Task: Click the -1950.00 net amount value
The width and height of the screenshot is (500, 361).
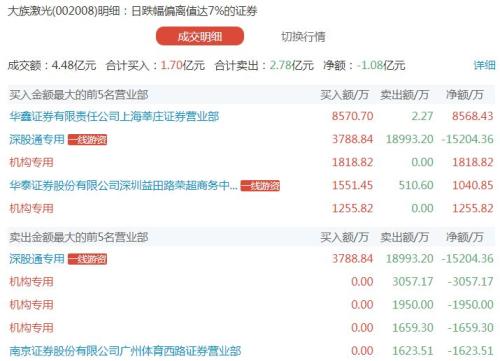Action: (470, 305)
